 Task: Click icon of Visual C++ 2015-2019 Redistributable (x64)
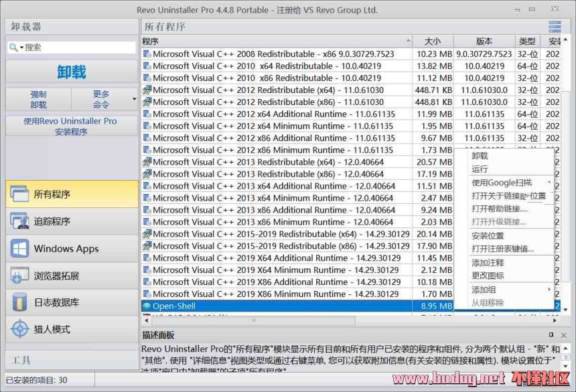[x=147, y=234]
